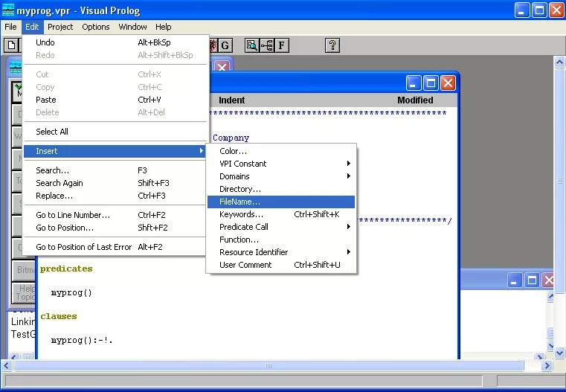Click main window vertical scrollbar down arrow
Viewport: 566px width, 392px height.
(x=559, y=353)
